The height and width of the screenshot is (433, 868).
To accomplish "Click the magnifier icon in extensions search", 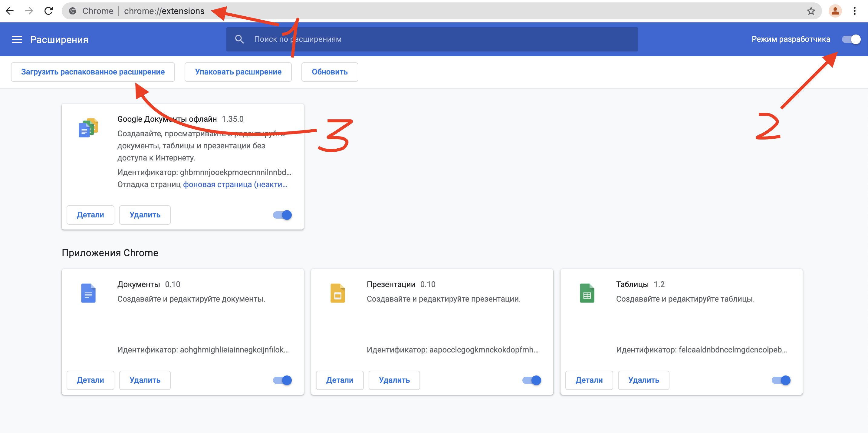I will pyautogui.click(x=239, y=39).
